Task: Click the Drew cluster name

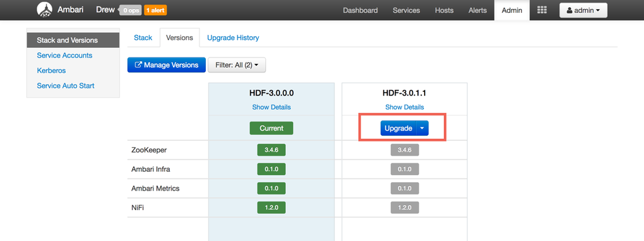Action: pyautogui.click(x=105, y=10)
